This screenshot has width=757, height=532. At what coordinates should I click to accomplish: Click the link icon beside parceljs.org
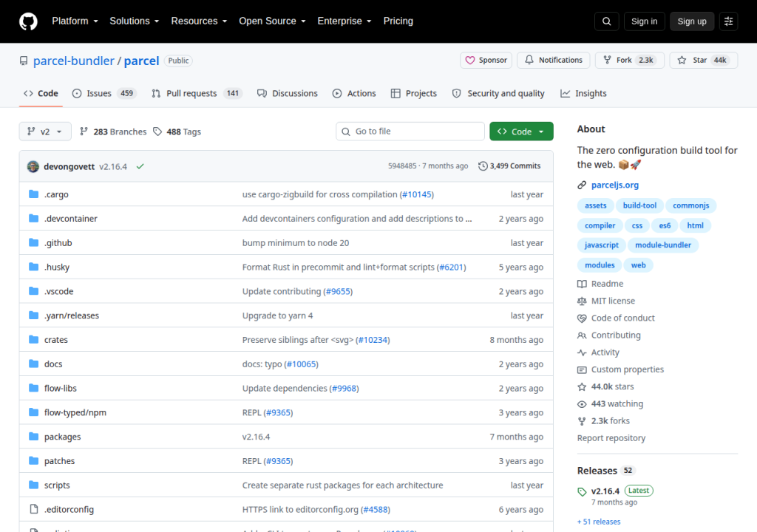pyautogui.click(x=582, y=185)
